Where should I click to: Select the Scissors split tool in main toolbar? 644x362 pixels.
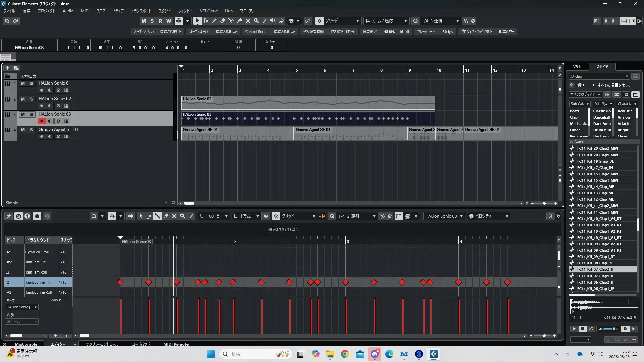231,21
